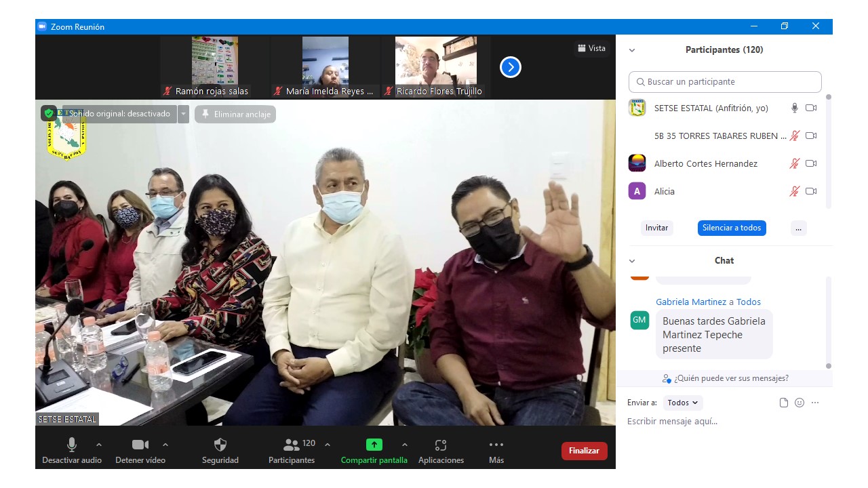Select Gabriela Martinez chat message bubble
The height and width of the screenshot is (488, 868).
714,335
